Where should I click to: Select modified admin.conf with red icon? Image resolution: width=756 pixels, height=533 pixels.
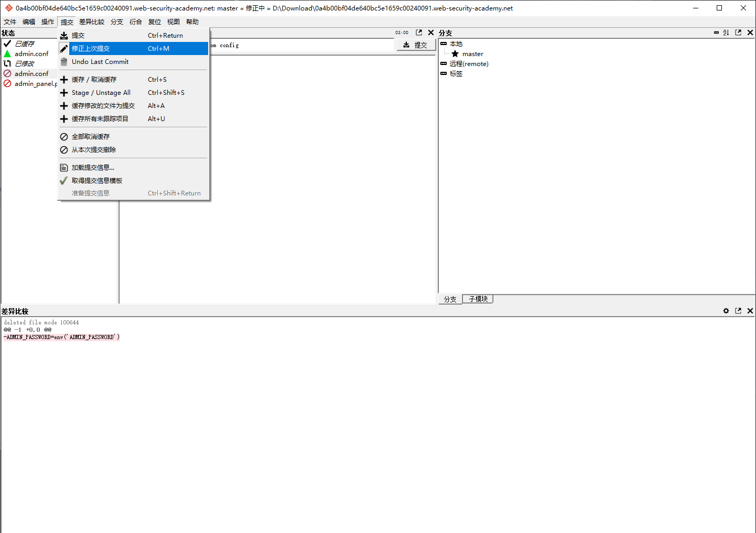pyautogui.click(x=31, y=73)
